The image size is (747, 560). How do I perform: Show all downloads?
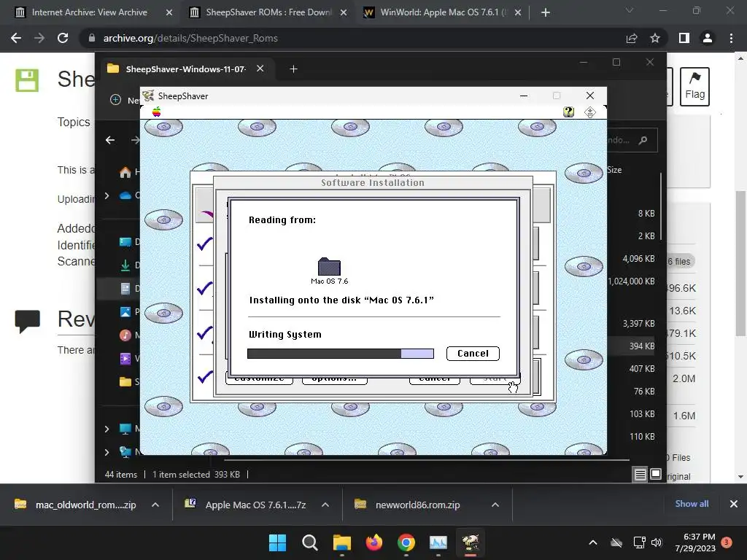692,504
